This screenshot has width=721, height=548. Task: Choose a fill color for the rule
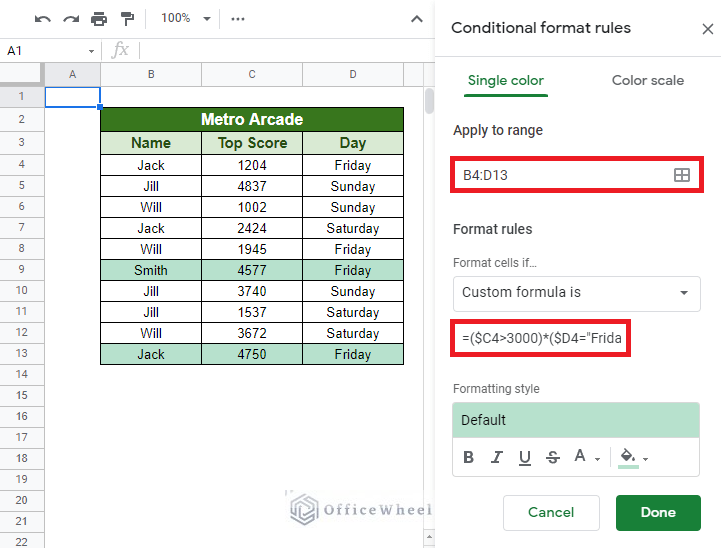(633, 458)
